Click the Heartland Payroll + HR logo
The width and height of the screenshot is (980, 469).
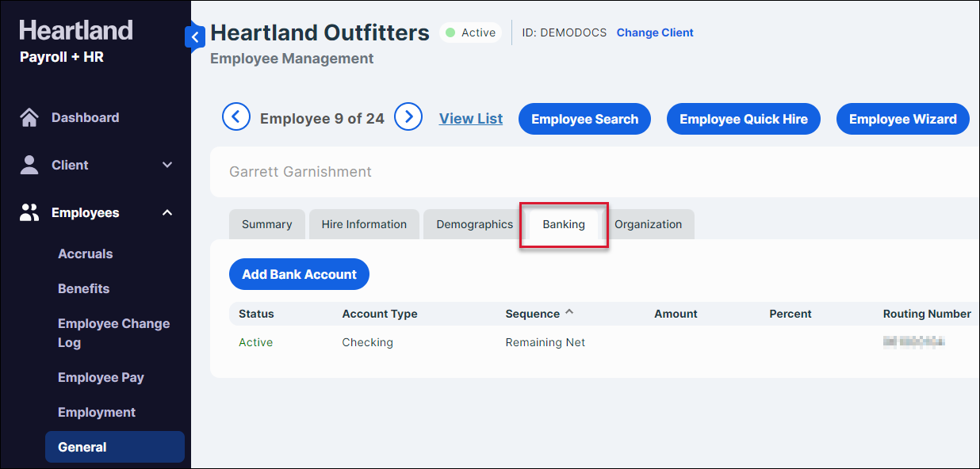(x=76, y=42)
